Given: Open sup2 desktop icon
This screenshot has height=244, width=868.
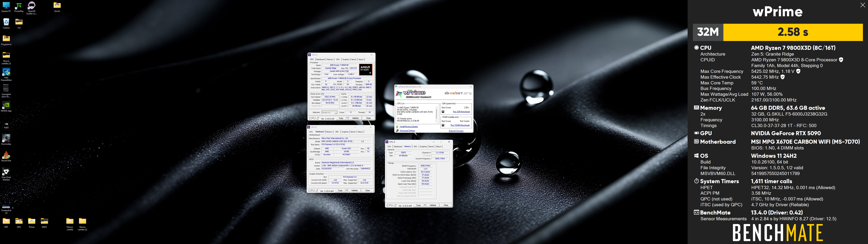Looking at the screenshot, I should 6,125.
